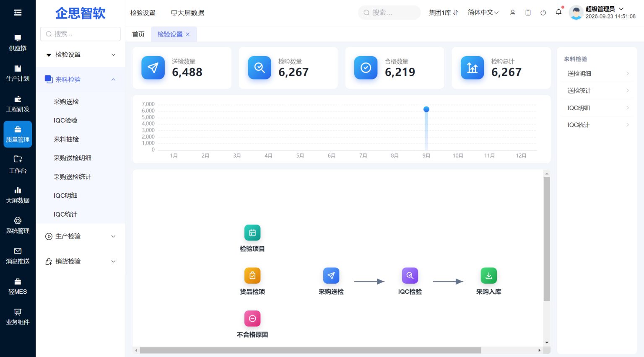Open 供应链 sidebar module
Viewport: 644px width, 357px height.
pyautogui.click(x=18, y=43)
